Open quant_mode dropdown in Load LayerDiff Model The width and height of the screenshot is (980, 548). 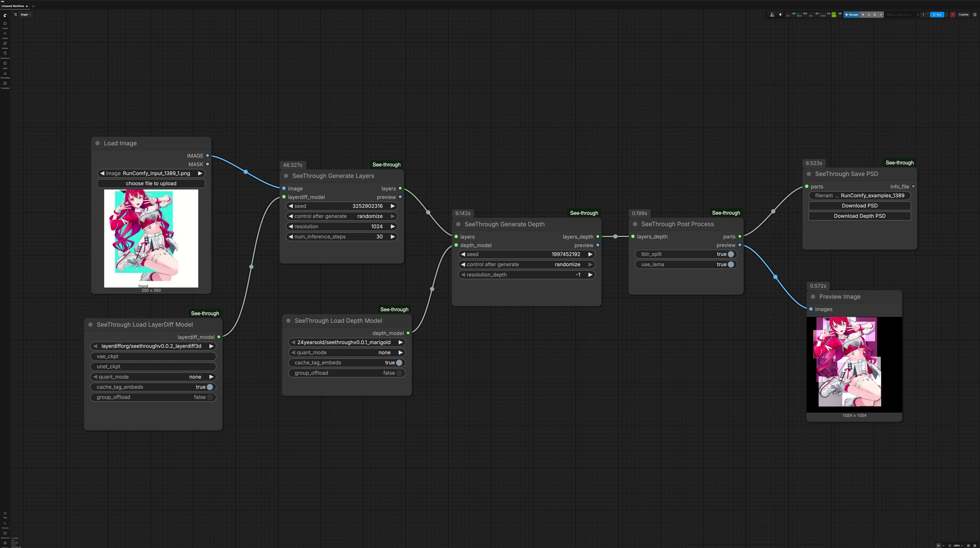(x=153, y=377)
